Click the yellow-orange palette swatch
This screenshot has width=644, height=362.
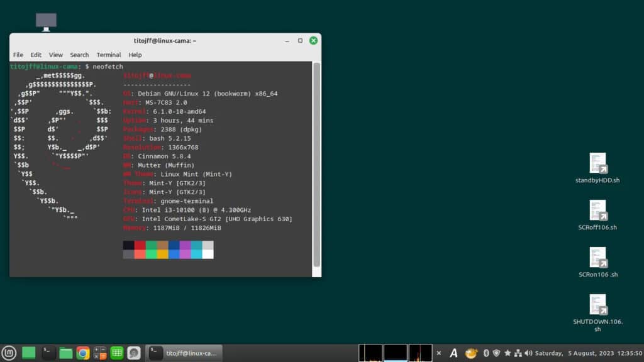[x=163, y=254]
